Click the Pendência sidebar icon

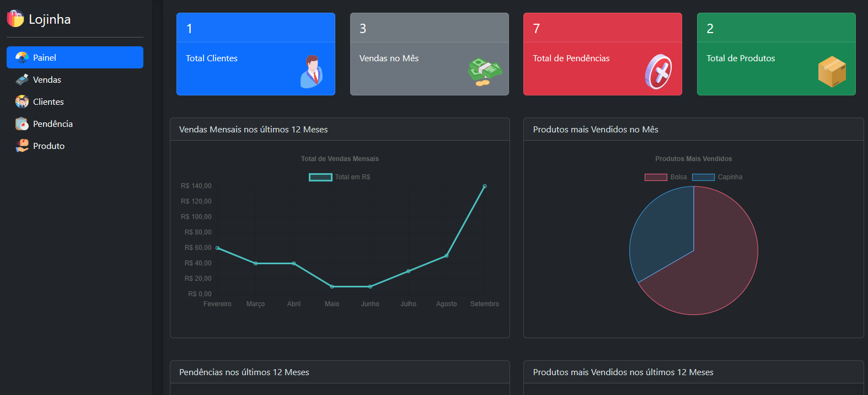[22, 124]
